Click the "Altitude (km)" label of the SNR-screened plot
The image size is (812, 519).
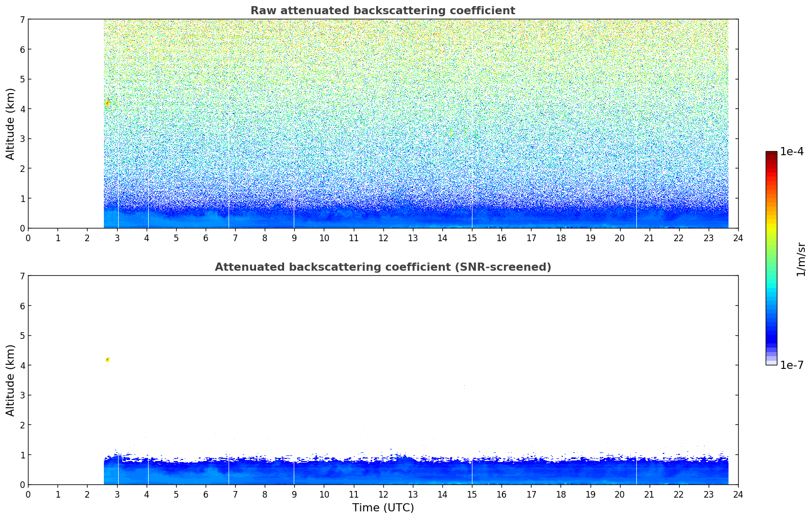(11, 380)
